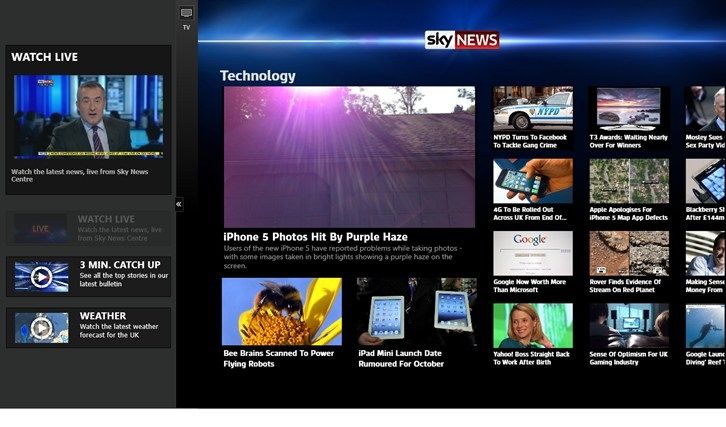Screen dimensions: 726x427
Task: Open the NYPD police car thumbnail
Action: coord(533,108)
